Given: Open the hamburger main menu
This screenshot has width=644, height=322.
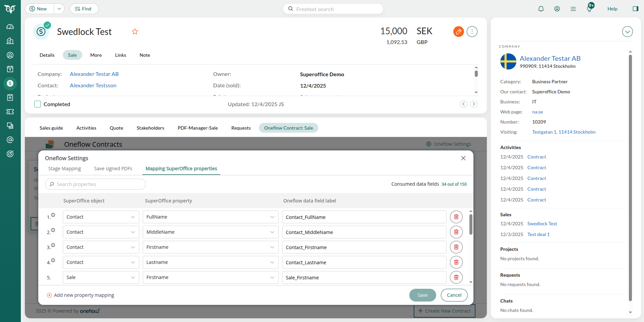Looking at the screenshot, I should pos(573,9).
